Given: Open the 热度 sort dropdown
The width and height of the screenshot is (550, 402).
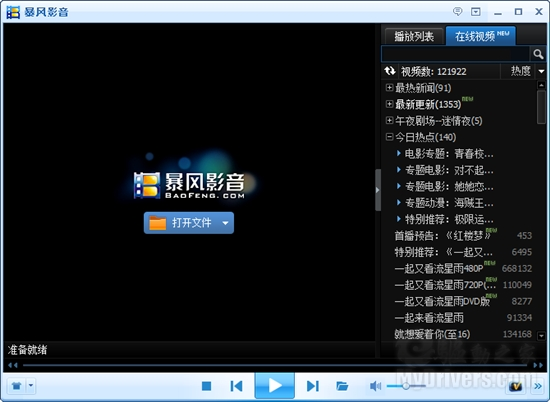Looking at the screenshot, I should pos(541,71).
